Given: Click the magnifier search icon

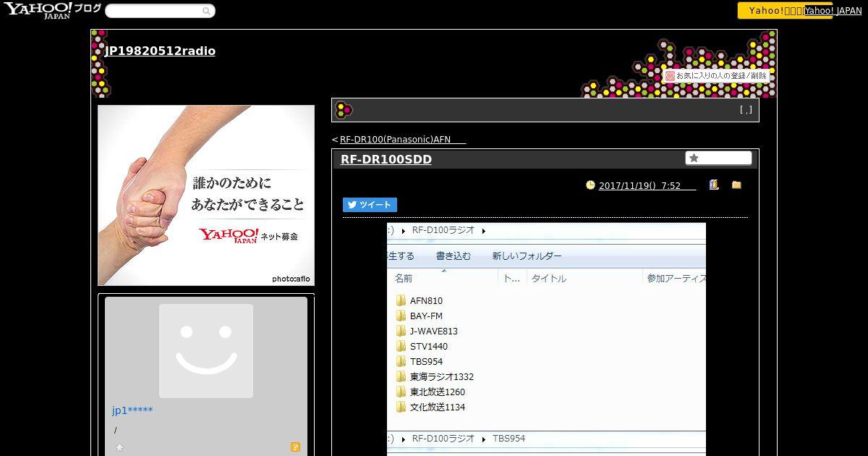Looking at the screenshot, I should click(x=207, y=11).
